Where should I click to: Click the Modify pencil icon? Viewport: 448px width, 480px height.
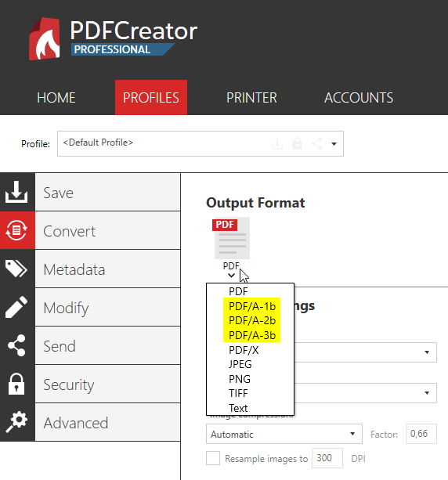coord(16,307)
